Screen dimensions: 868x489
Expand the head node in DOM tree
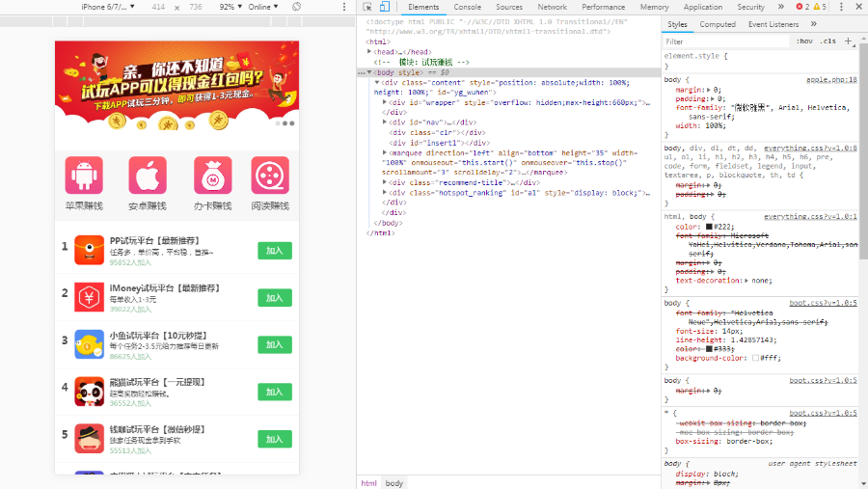pyautogui.click(x=369, y=51)
